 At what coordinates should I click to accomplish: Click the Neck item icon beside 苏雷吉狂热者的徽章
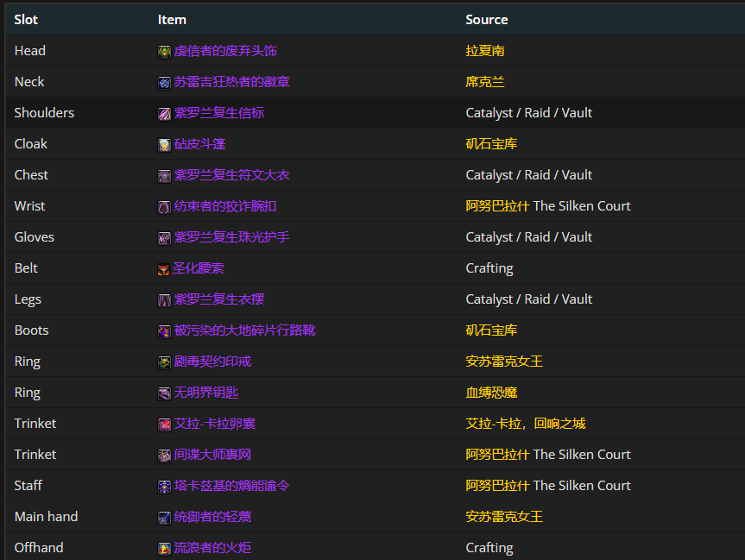[x=163, y=82]
